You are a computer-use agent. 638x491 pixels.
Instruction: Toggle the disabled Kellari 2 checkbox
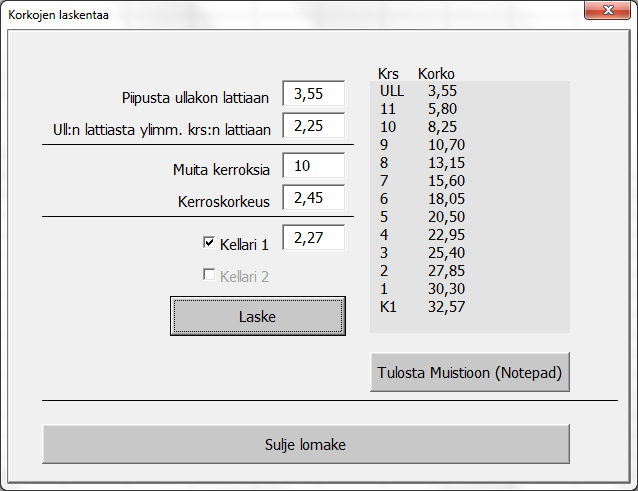tap(209, 275)
